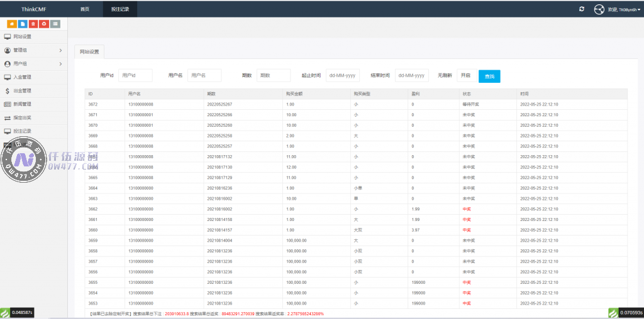Click the blue 查找 search button
Image resolution: width=644 pixels, height=319 pixels.
click(489, 76)
